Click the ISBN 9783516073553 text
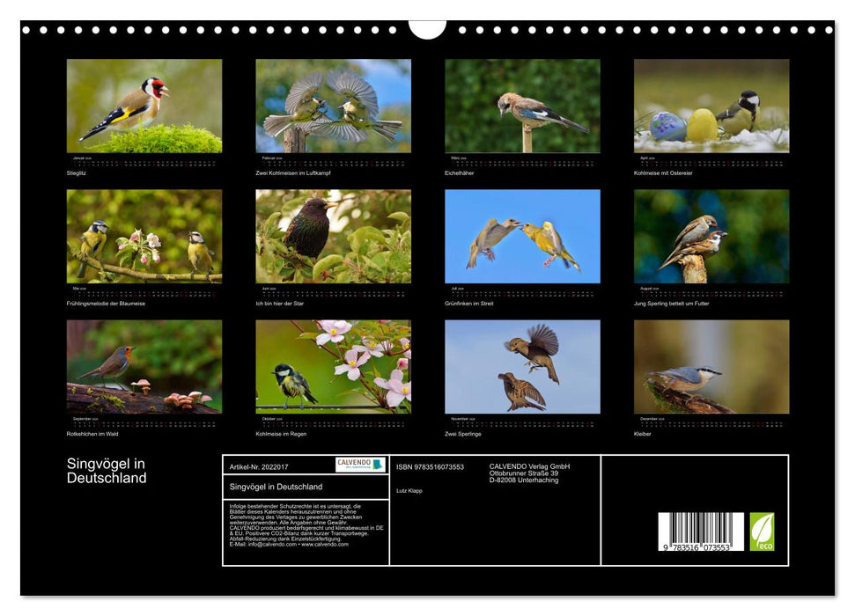Image resolution: width=855 pixels, height=616 pixels. point(430,466)
